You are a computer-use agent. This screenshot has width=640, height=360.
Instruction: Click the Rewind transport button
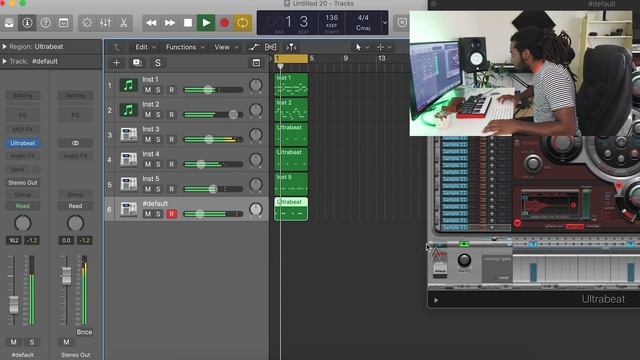151,23
